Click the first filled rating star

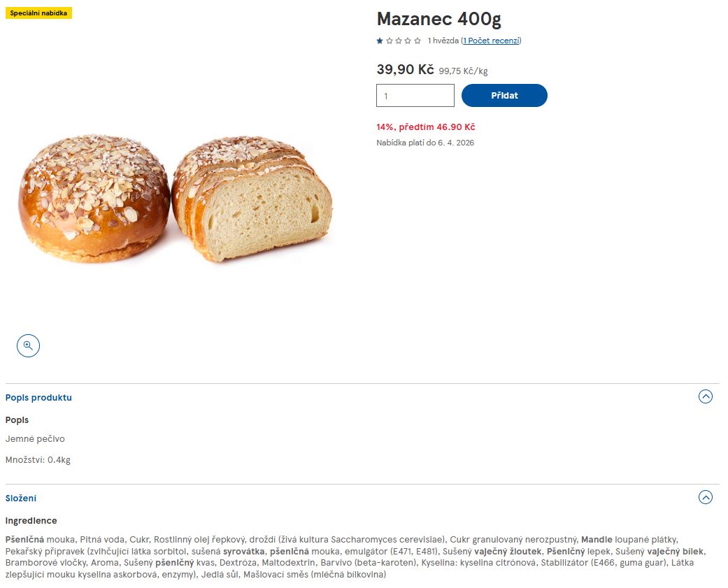[x=380, y=41]
